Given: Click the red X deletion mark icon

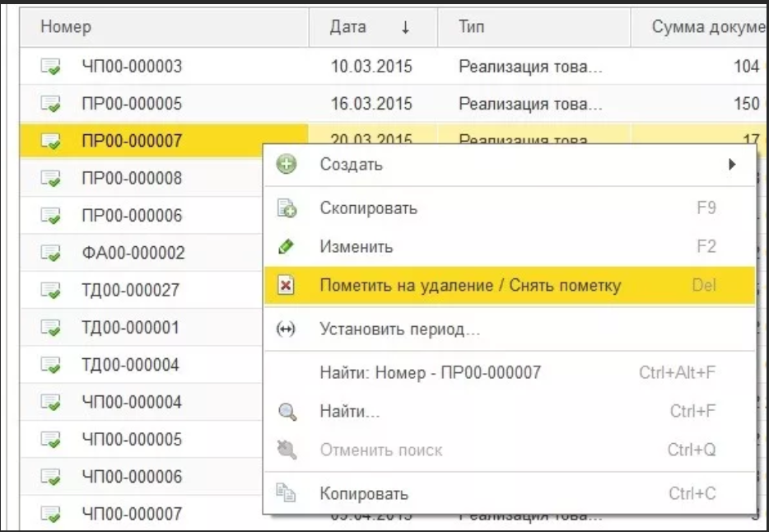Looking at the screenshot, I should coord(286,286).
